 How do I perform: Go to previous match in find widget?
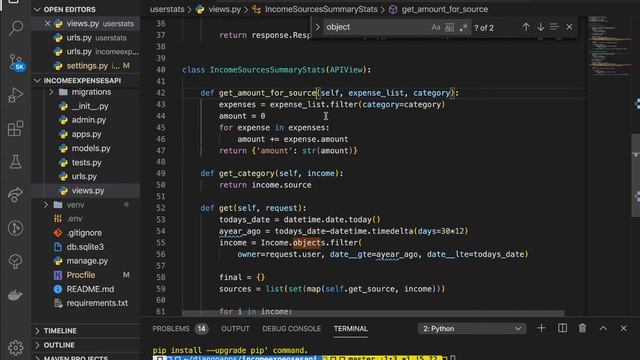tap(526, 27)
